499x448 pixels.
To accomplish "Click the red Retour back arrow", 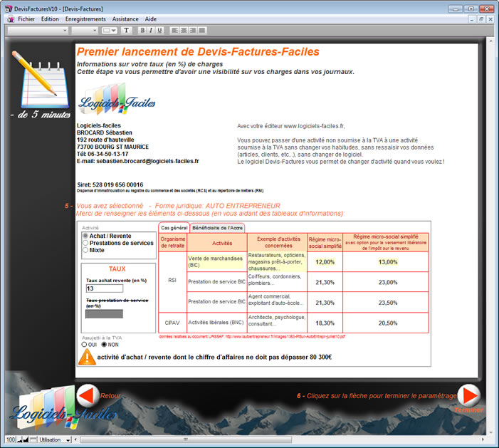I will pos(87,395).
